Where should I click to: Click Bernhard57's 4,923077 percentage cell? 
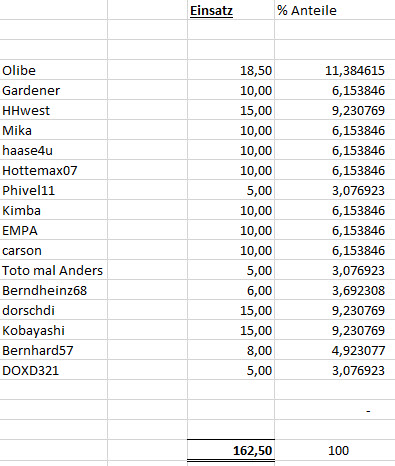coord(335,350)
